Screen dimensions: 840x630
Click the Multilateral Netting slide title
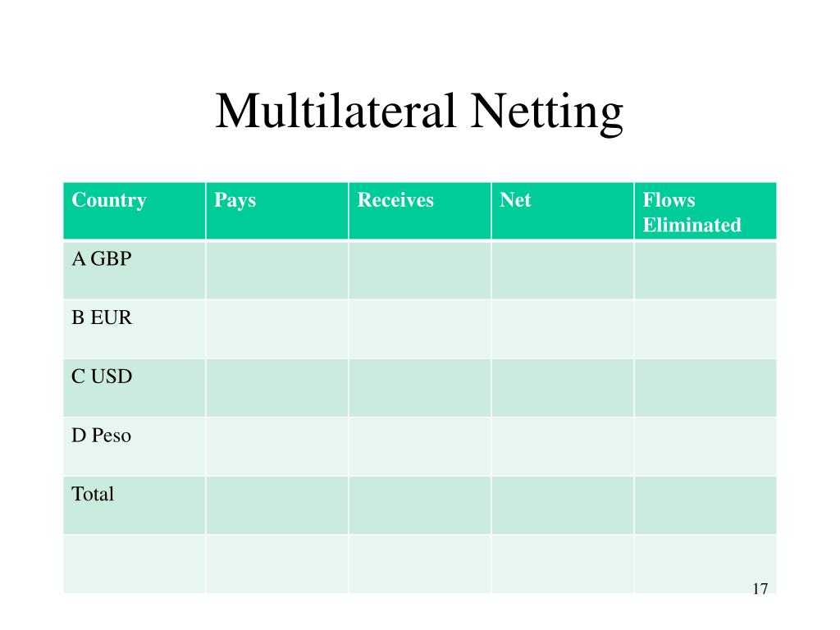pos(419,112)
